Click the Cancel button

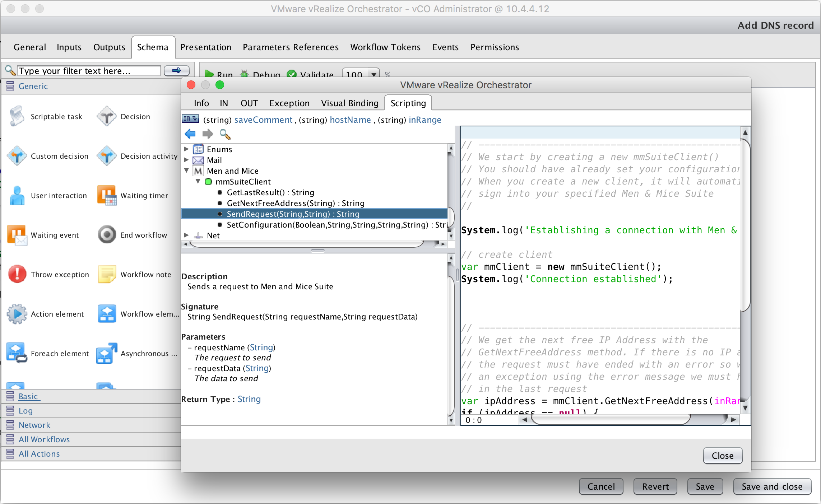(x=601, y=486)
